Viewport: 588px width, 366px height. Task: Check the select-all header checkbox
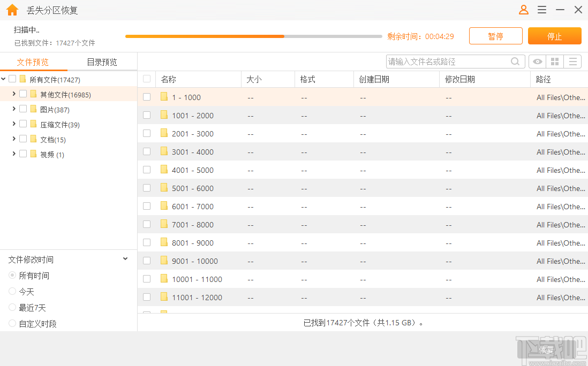[147, 79]
